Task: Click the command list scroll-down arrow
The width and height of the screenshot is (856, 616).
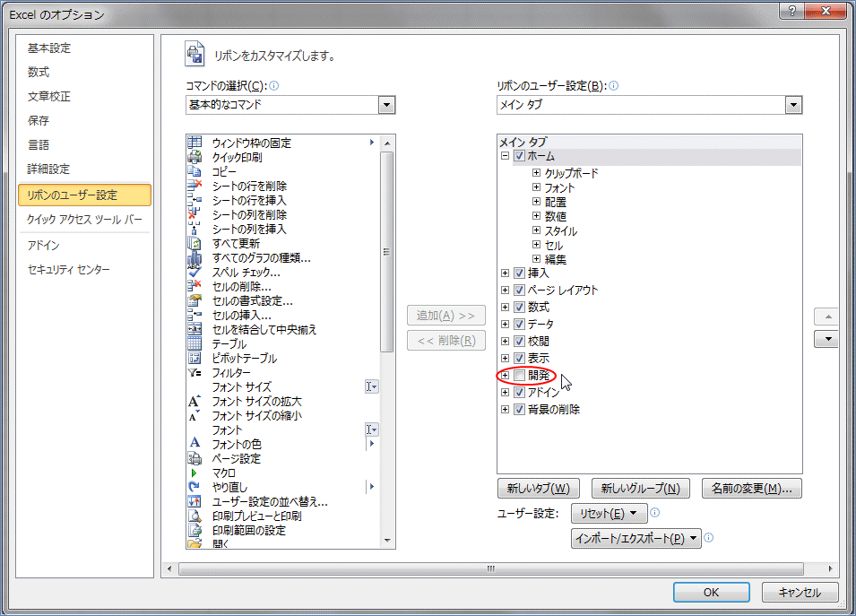Action: click(387, 541)
